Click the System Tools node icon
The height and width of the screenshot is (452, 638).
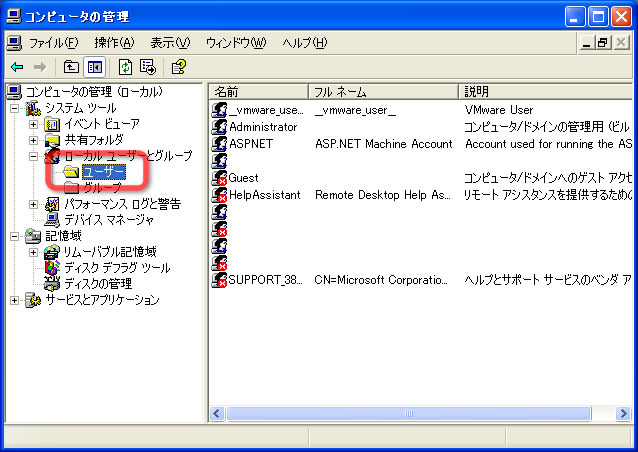click(33, 108)
